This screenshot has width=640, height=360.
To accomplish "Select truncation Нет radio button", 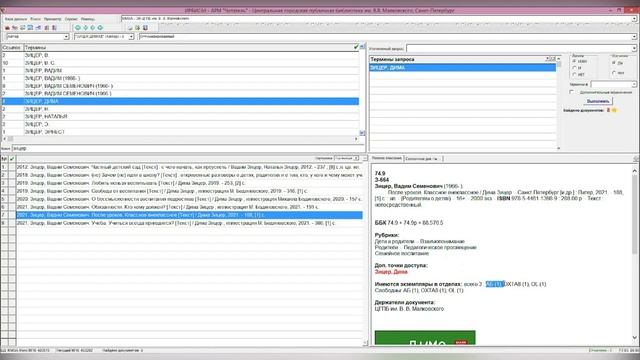I will 613,73.
